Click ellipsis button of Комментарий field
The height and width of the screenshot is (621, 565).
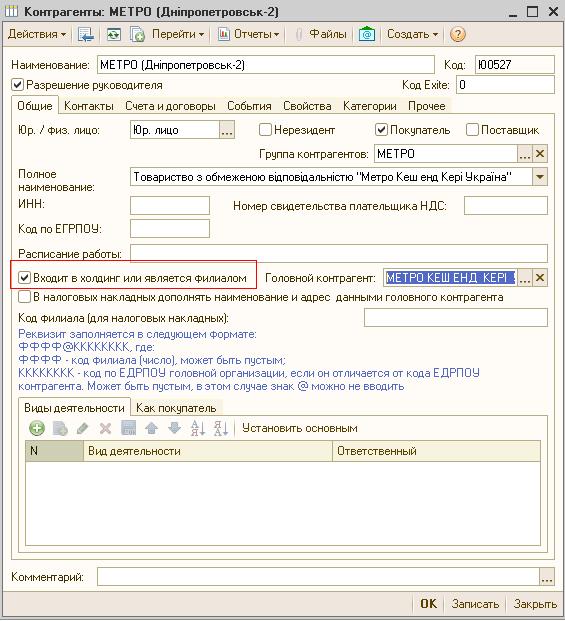click(x=547, y=576)
